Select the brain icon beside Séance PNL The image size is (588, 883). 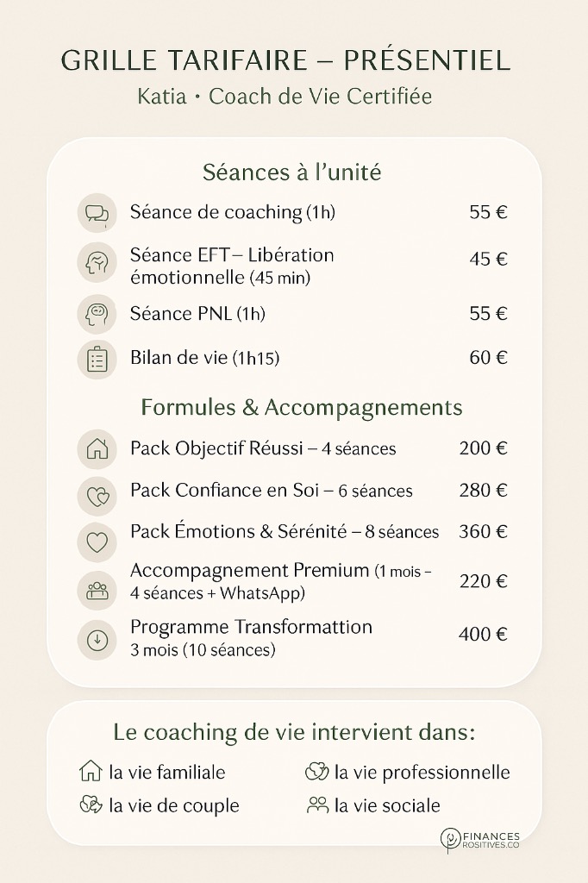point(97,314)
